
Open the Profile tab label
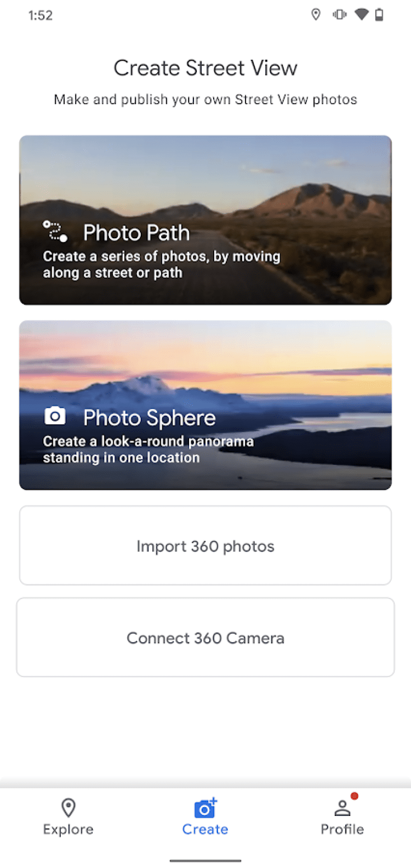pyautogui.click(x=342, y=829)
